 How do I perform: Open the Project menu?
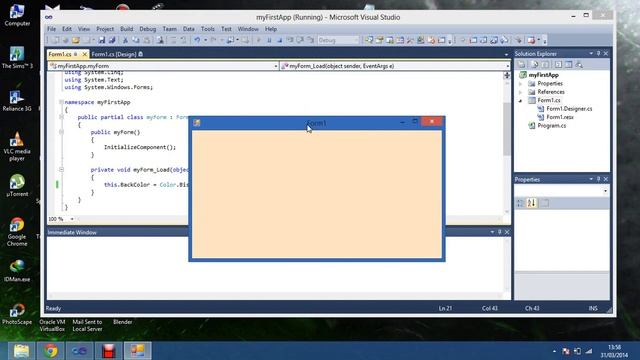[x=105, y=29]
